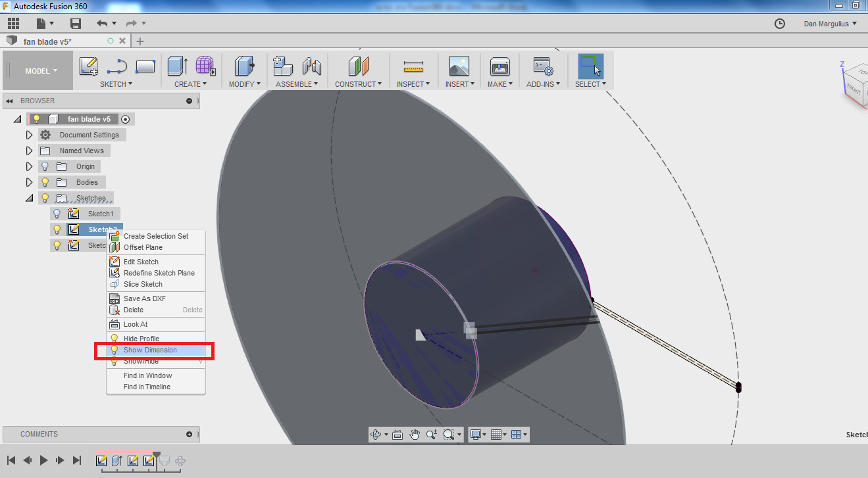Screen dimensions: 868x478
Task: Click activate radio button beside fan blade v5
Action: point(126,119)
